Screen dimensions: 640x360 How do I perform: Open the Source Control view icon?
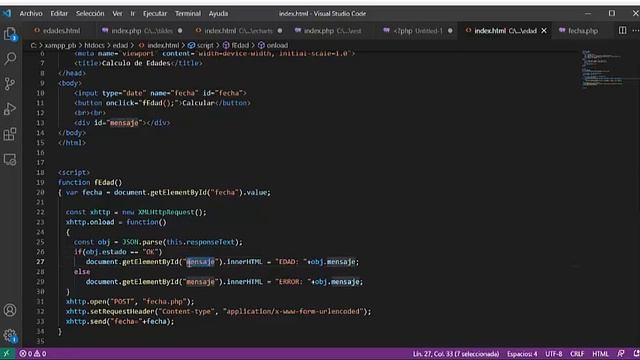[x=10, y=84]
